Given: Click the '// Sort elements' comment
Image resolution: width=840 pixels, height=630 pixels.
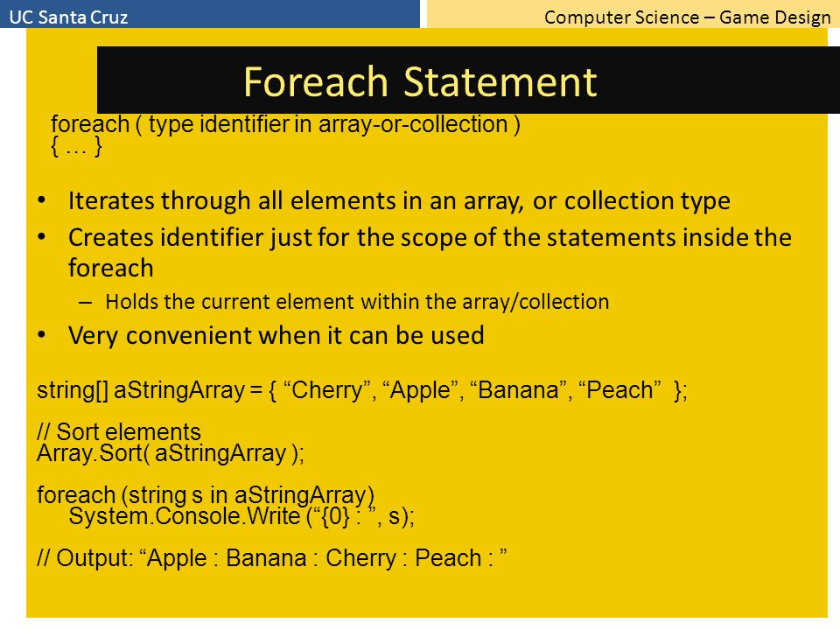Looking at the screenshot, I should [x=119, y=431].
